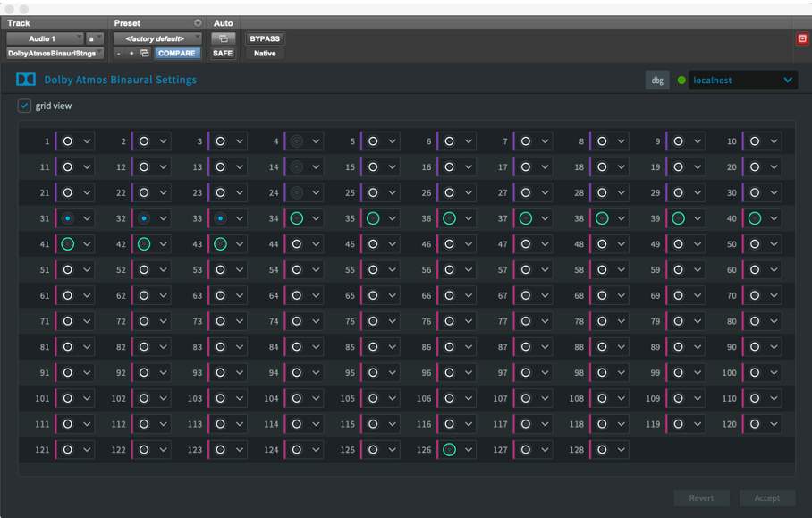Viewport: 812px width, 518px height.
Task: Click the binaural mode icon for channel 31
Action: tap(67, 218)
